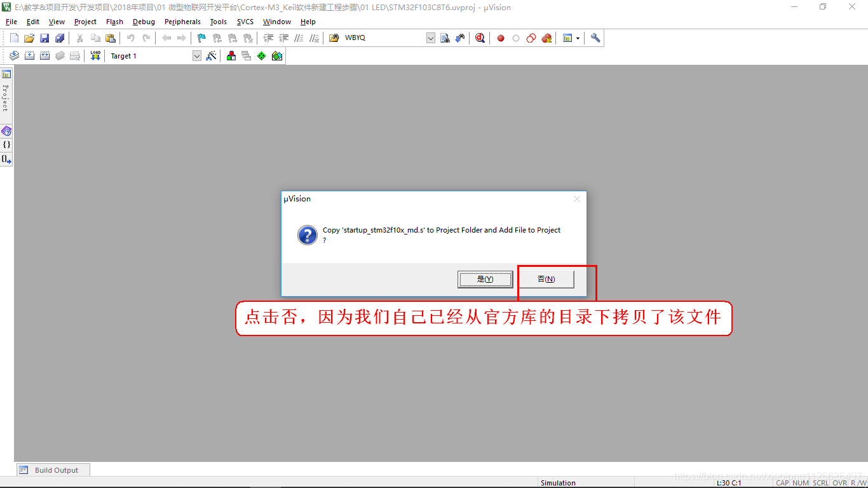Click 是(Y) to copy startup file
Image resolution: width=868 pixels, height=488 pixels.
[485, 279]
